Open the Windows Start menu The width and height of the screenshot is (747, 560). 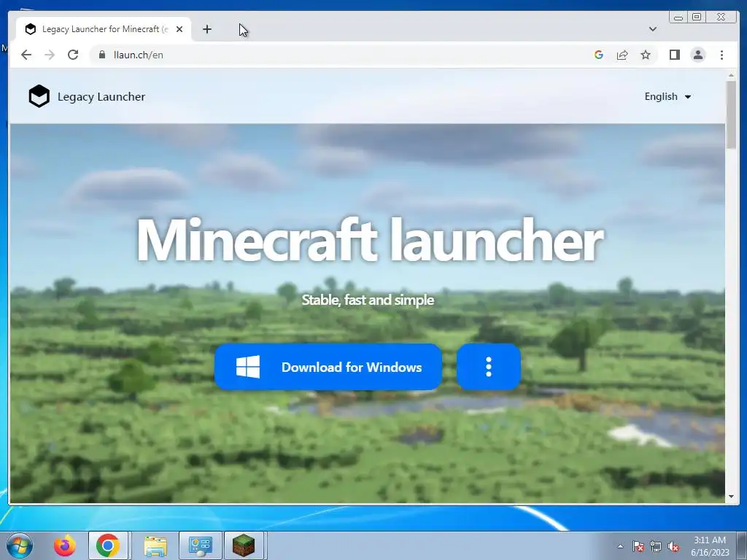click(x=19, y=545)
